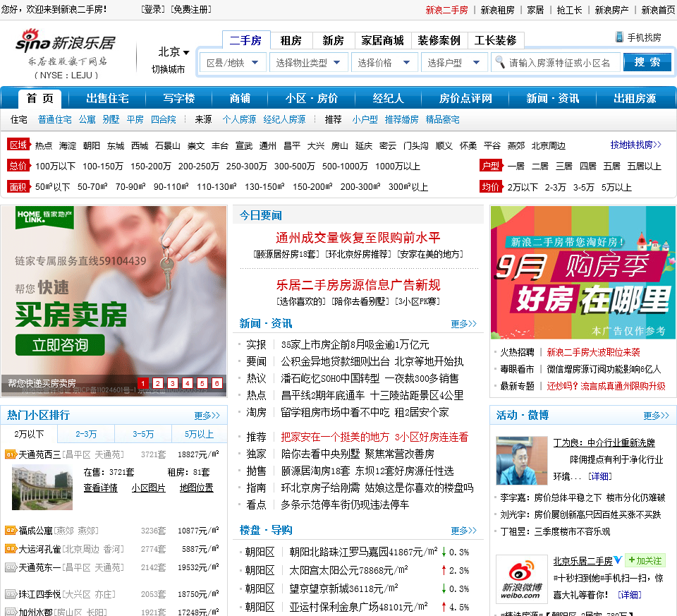The image size is (677, 616).
Task: Open the 新浪二手房火爆职位来袭 link
Action: click(593, 352)
